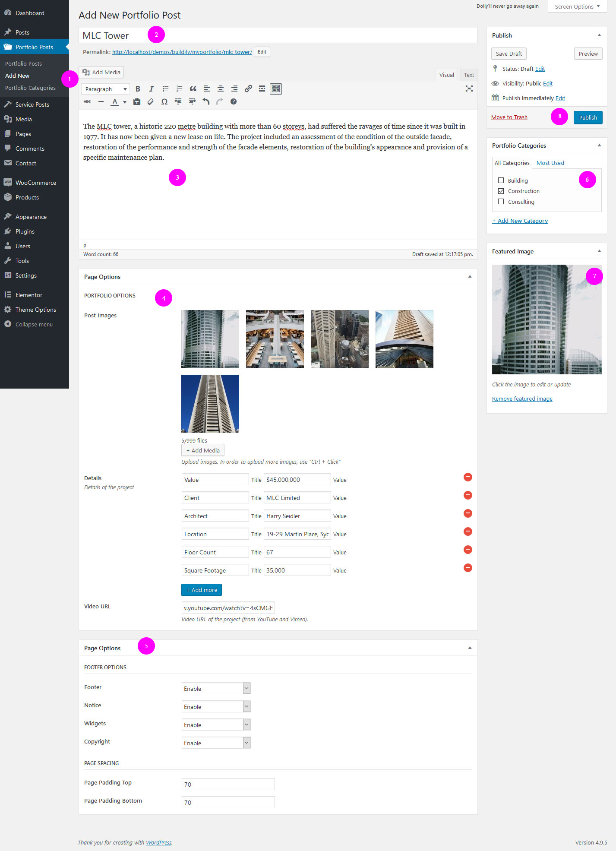Expand the Screen Options panel
This screenshot has height=851, width=616.
[577, 6]
